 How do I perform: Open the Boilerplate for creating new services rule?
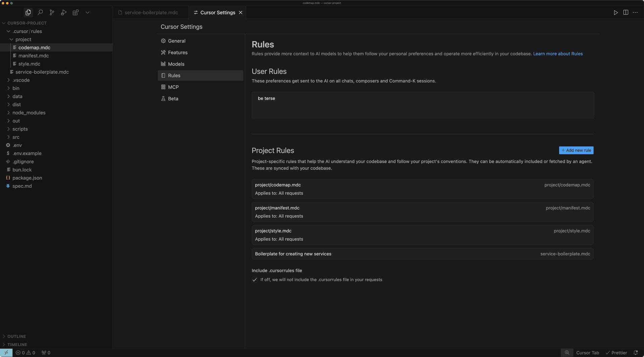click(422, 254)
